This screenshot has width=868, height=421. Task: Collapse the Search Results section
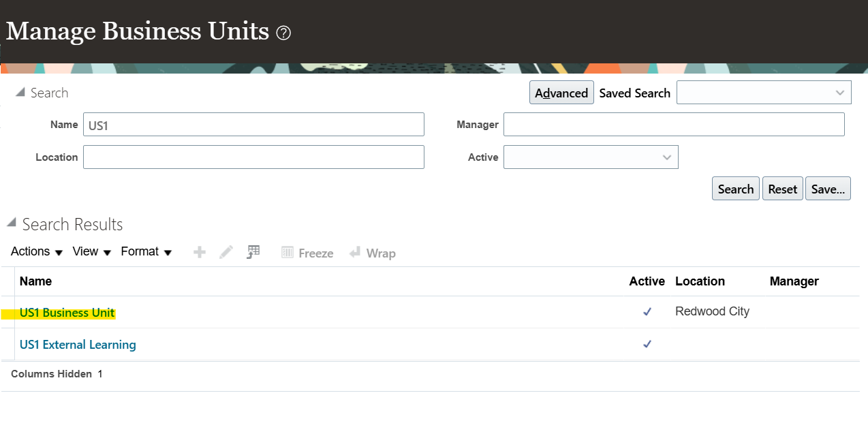[x=12, y=224]
